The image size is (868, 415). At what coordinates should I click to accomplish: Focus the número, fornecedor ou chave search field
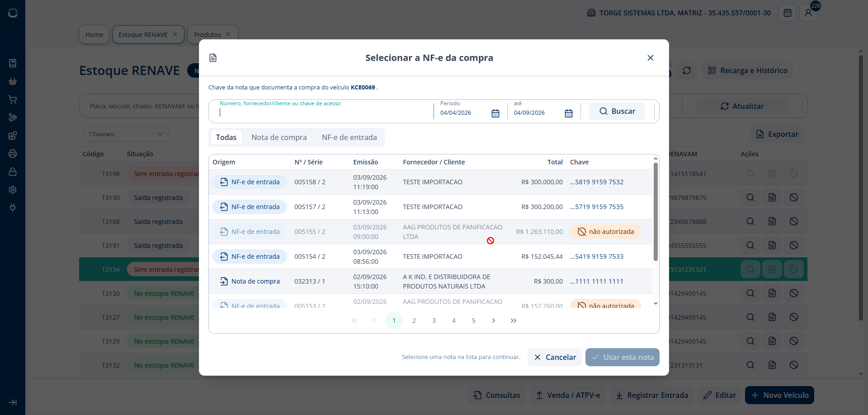323,111
